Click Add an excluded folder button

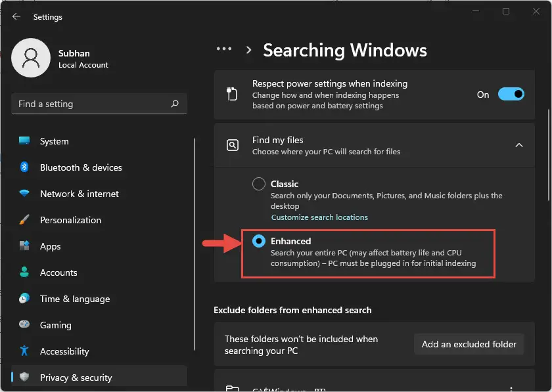(x=469, y=344)
